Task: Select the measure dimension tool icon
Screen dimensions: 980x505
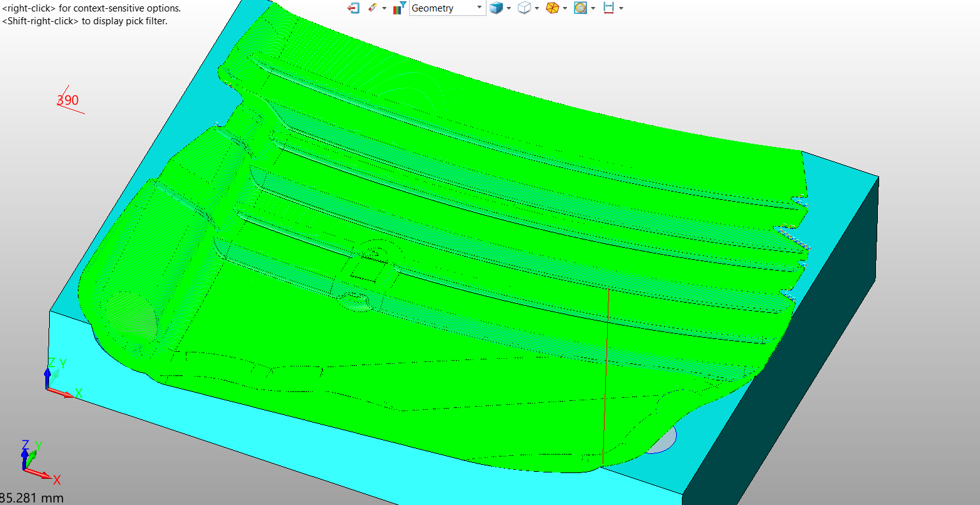Action: click(608, 8)
